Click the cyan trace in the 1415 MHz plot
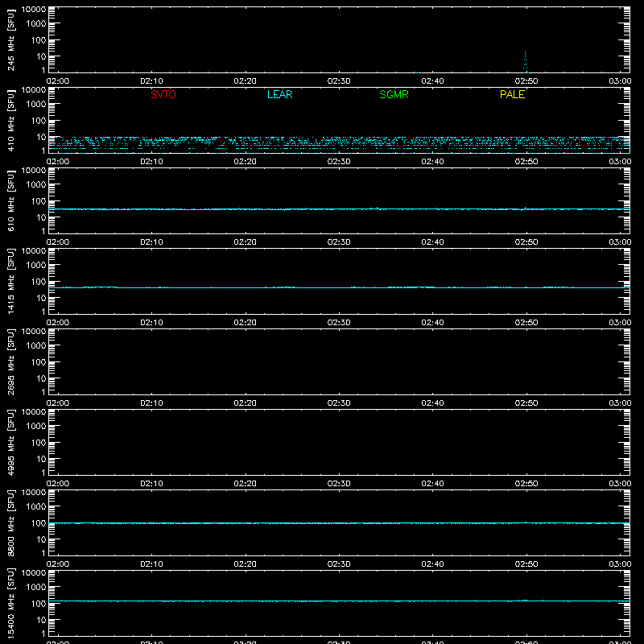Screen dimensions: 644x644 coord(339,287)
